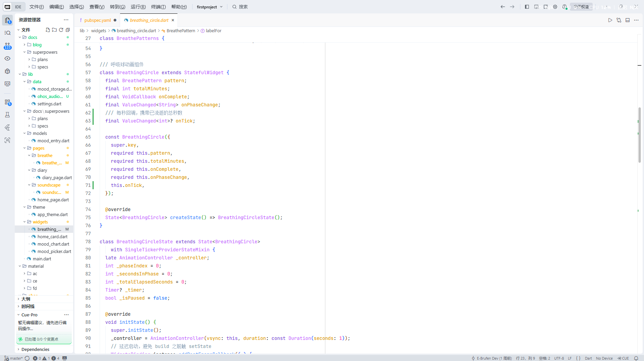Toggle secondary sidebar layout icon
Screen dimensions: 644x361
pos(546,7)
